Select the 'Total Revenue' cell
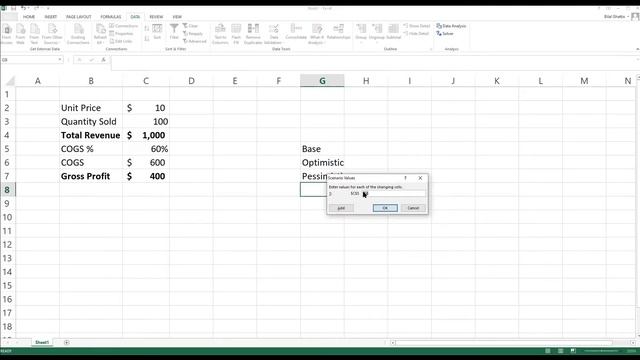 point(91,135)
